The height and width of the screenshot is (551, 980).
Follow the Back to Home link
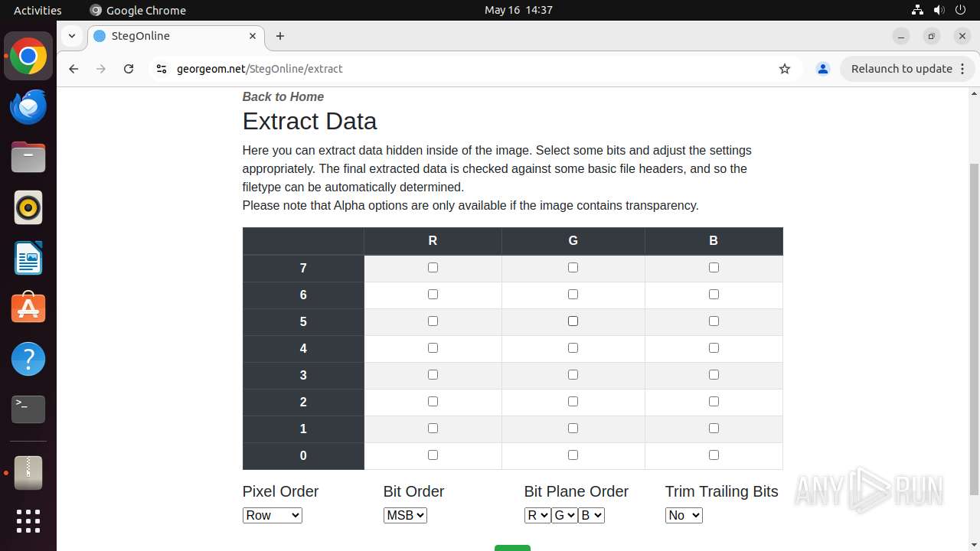click(283, 96)
